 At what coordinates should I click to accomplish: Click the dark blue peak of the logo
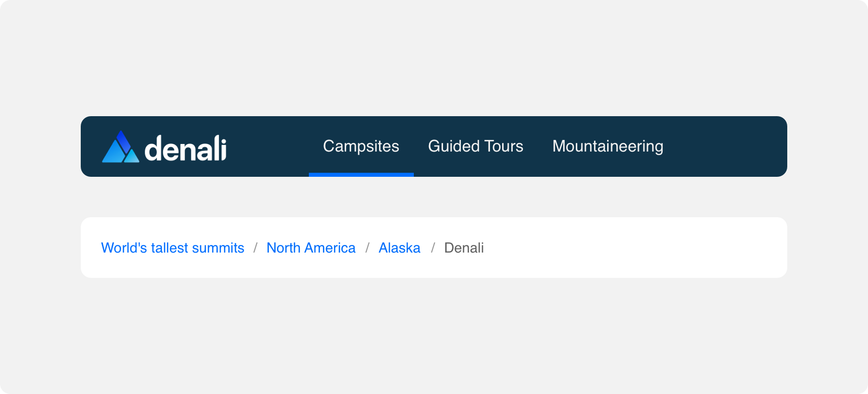click(x=123, y=140)
